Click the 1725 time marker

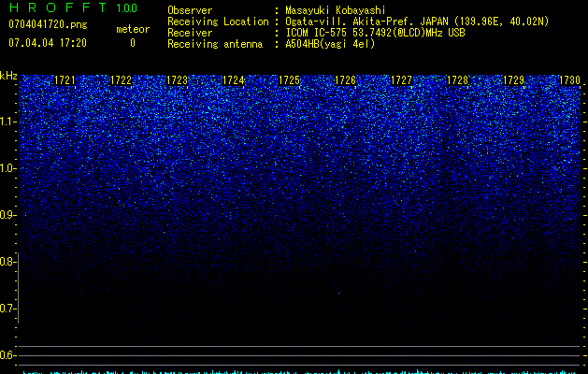point(289,80)
